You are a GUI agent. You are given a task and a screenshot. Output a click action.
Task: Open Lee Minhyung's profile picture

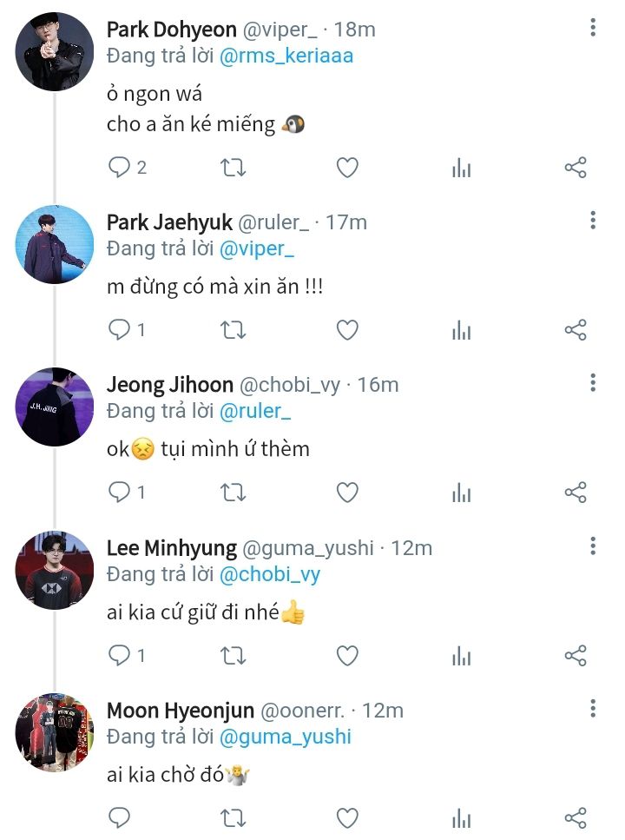54,570
